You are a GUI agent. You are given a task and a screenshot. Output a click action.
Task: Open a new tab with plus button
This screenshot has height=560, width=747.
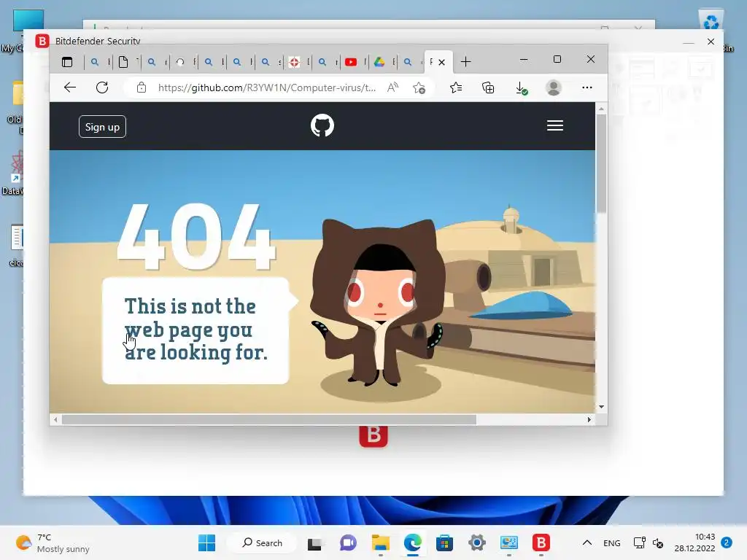466,61
